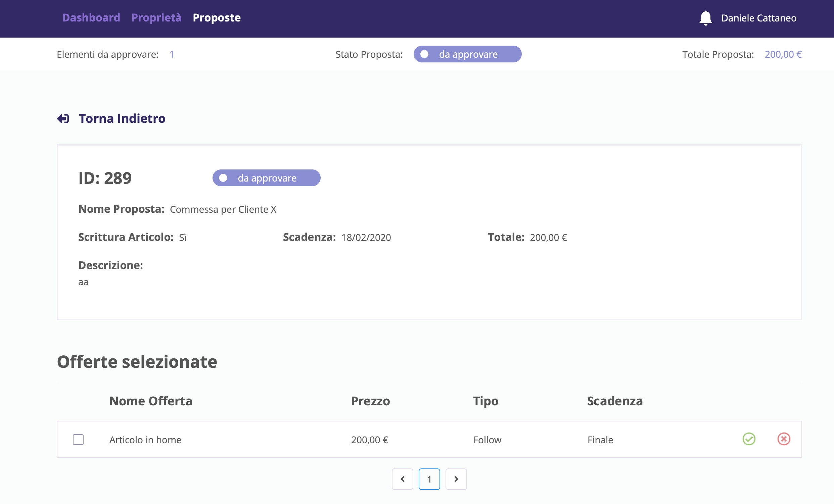Open the Proprietà menu item
The height and width of the screenshot is (504, 834).
pyautogui.click(x=156, y=17)
